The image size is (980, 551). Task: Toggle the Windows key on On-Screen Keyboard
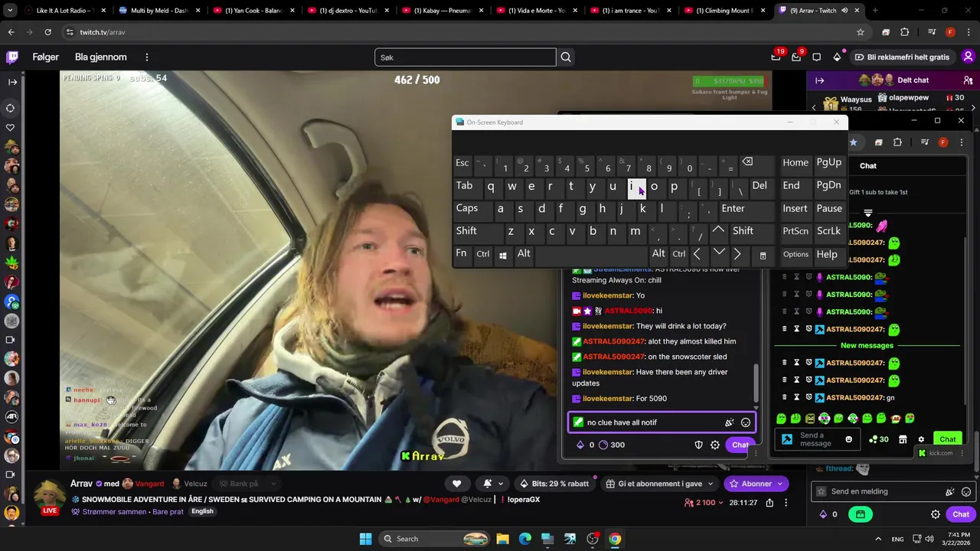point(503,255)
